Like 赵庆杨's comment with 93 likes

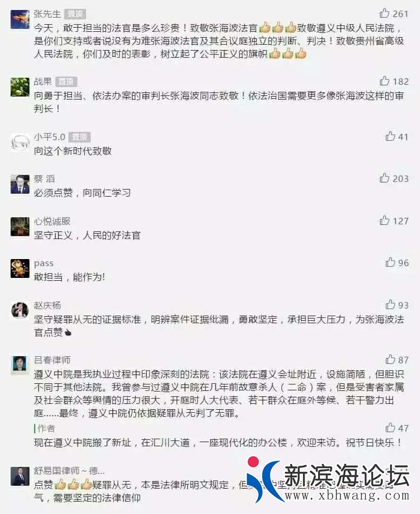(x=390, y=304)
